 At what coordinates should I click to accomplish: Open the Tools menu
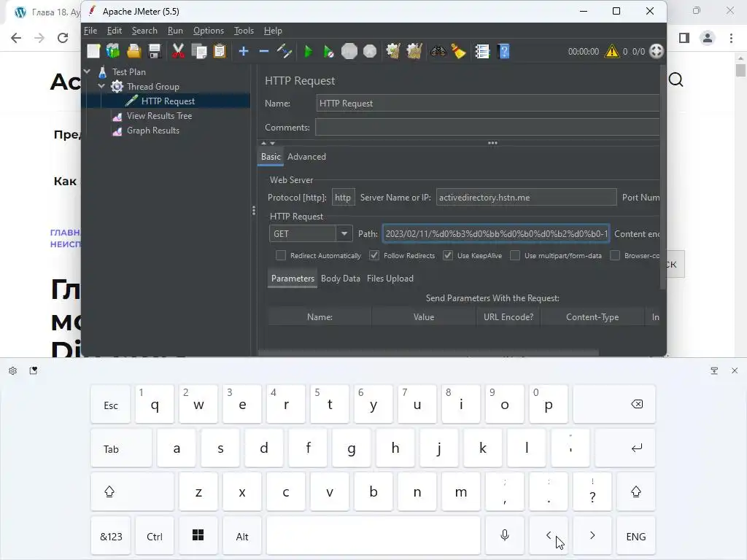tap(244, 31)
